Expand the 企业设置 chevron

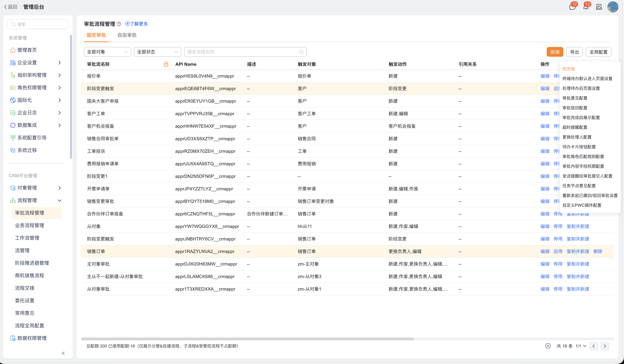[x=60, y=63]
